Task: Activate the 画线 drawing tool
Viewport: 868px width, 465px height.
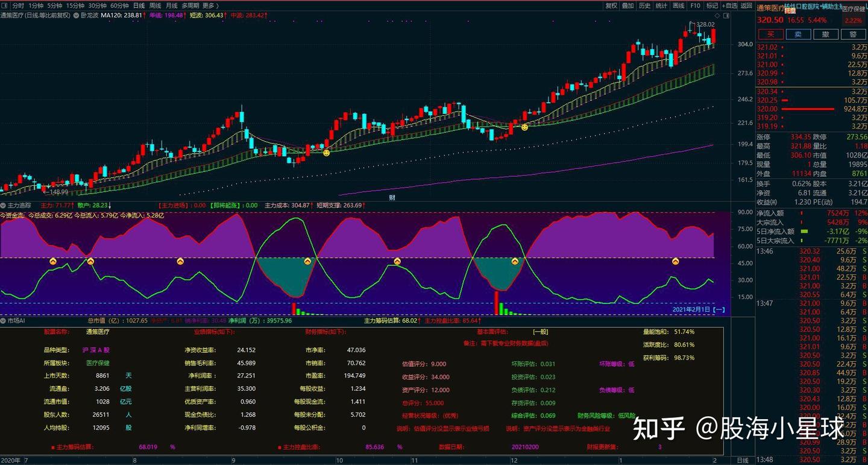Action: (x=678, y=5)
